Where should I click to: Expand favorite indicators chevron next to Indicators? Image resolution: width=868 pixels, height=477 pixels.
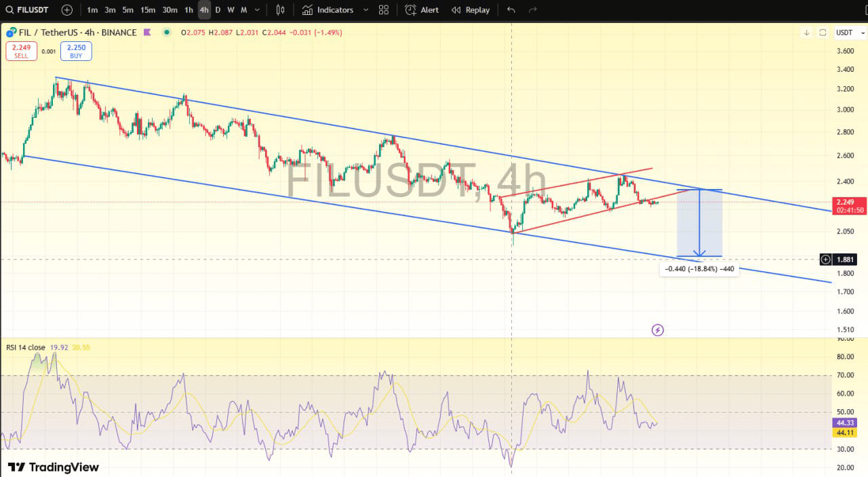point(366,10)
